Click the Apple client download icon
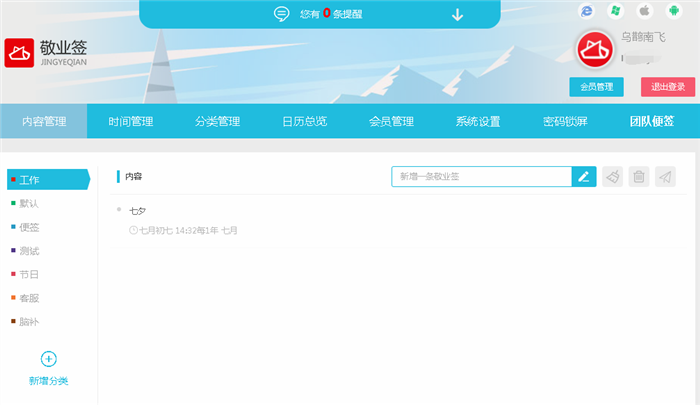 [645, 11]
